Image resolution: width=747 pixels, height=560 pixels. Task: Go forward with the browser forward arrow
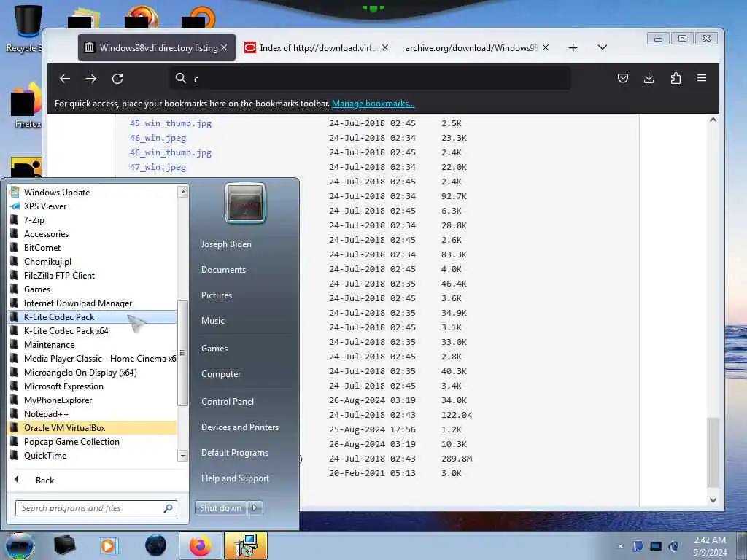tap(91, 79)
